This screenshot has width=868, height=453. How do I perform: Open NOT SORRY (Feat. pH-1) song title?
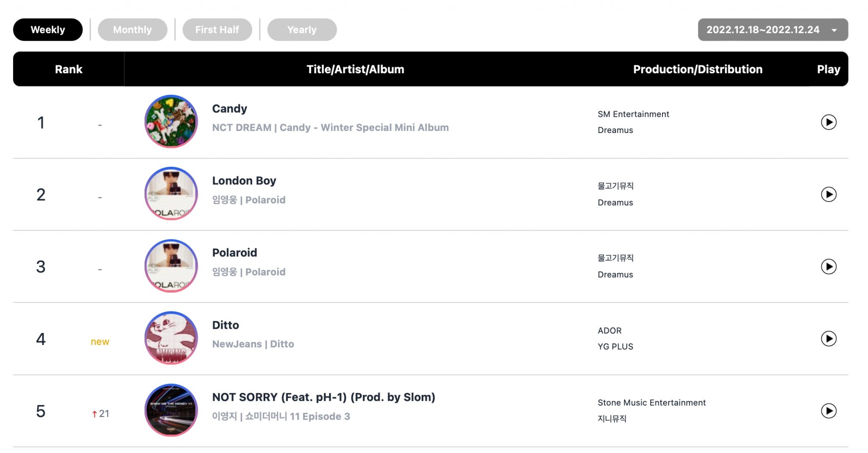323,397
